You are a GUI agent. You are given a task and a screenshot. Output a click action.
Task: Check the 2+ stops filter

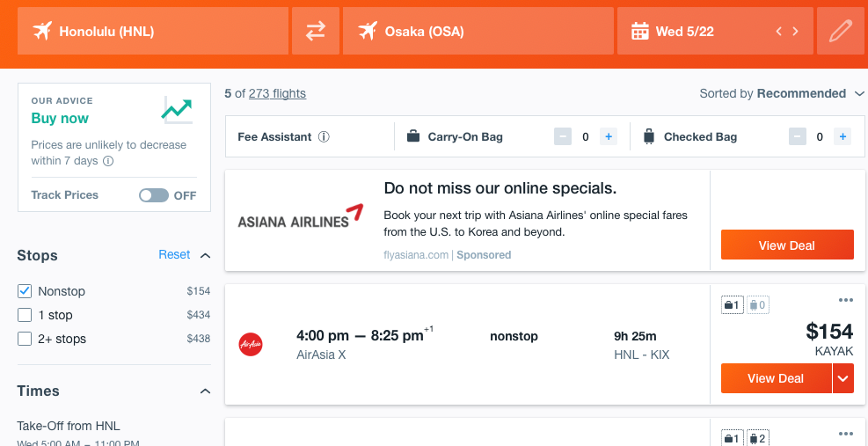(x=25, y=339)
